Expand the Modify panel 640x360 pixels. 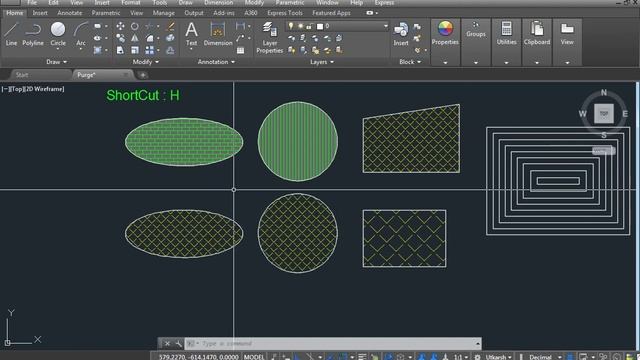(146, 62)
